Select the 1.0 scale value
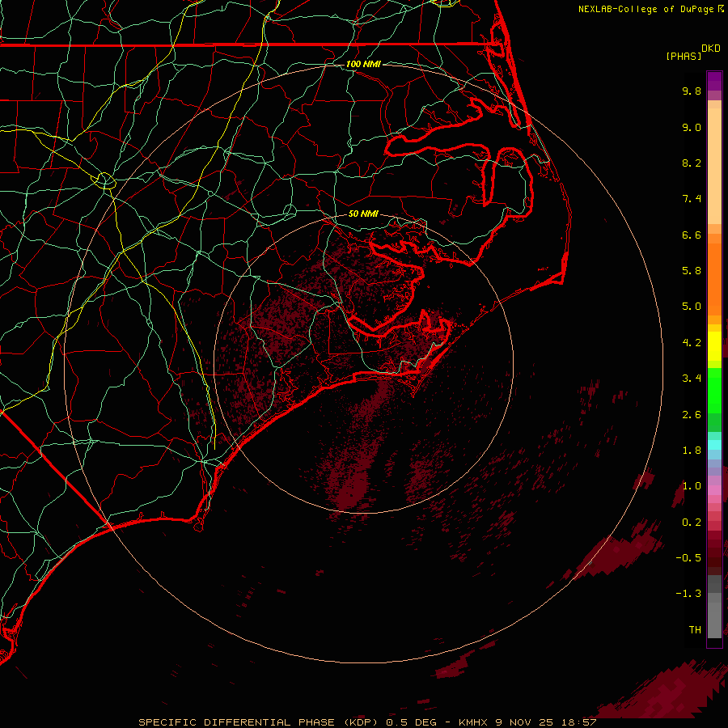 coord(692,486)
